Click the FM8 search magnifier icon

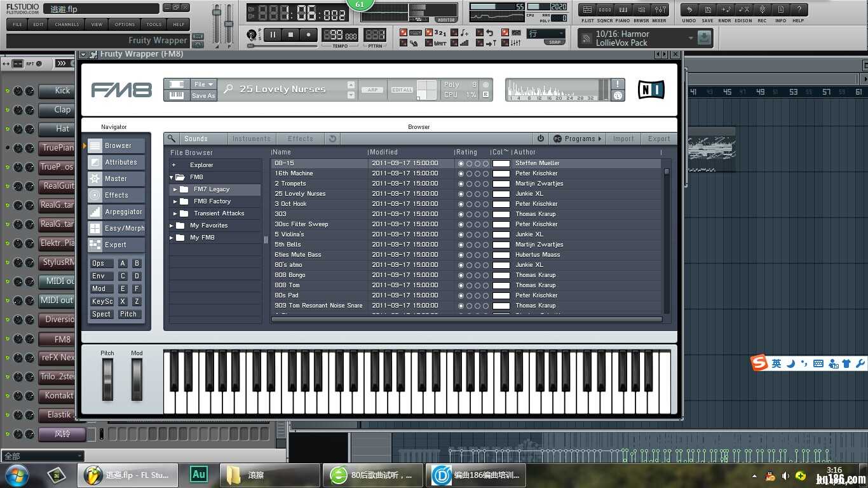228,89
